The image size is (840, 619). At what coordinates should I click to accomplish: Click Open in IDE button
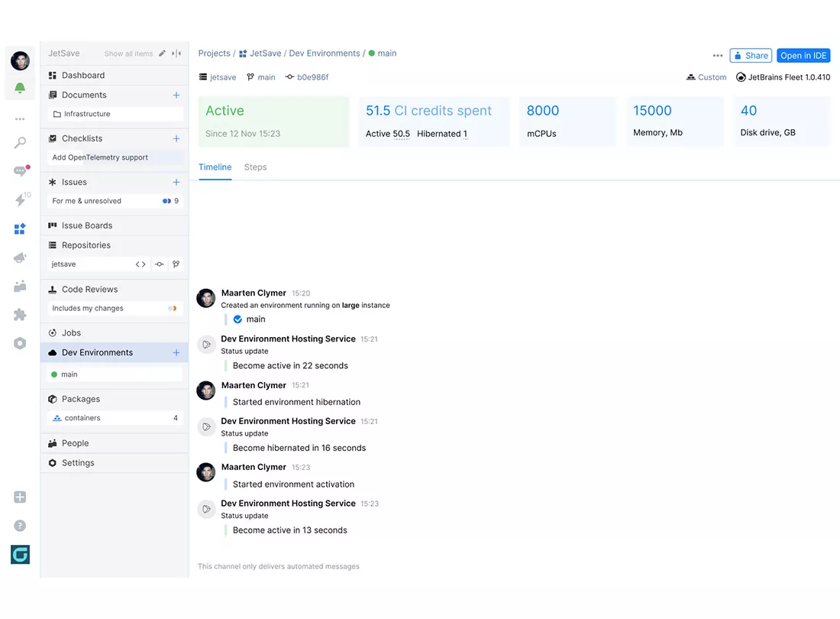point(803,56)
